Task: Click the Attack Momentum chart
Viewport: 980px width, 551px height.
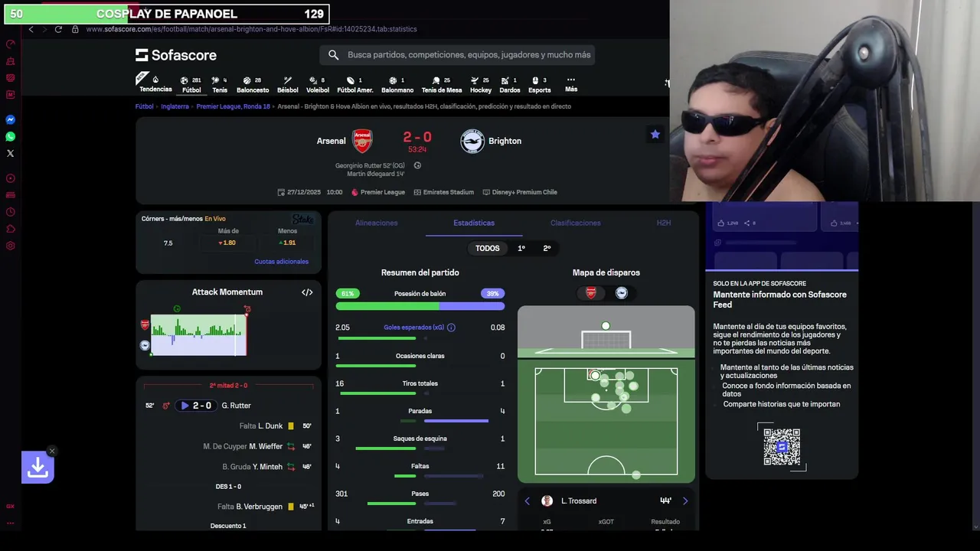Action: click(x=198, y=334)
